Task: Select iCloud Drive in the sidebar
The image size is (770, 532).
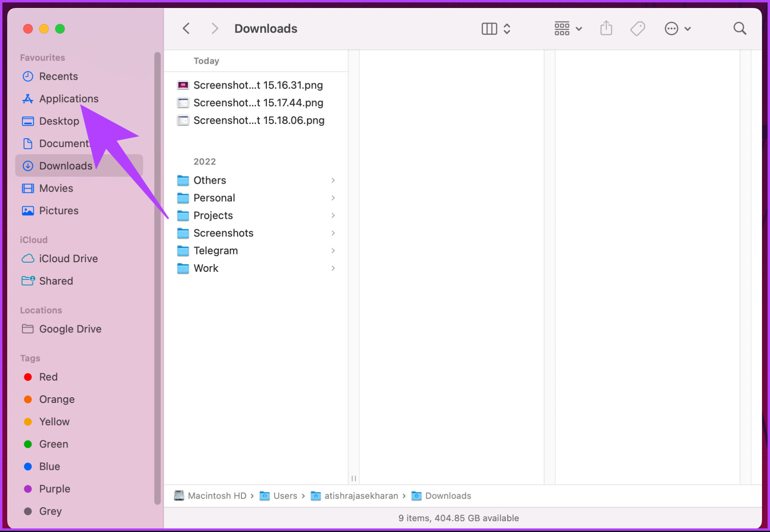Action: (x=68, y=259)
